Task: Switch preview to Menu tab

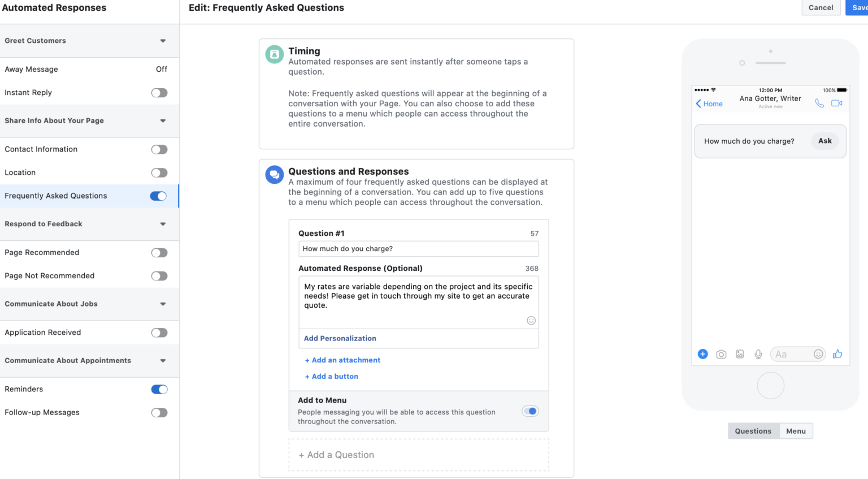Action: pos(796,431)
